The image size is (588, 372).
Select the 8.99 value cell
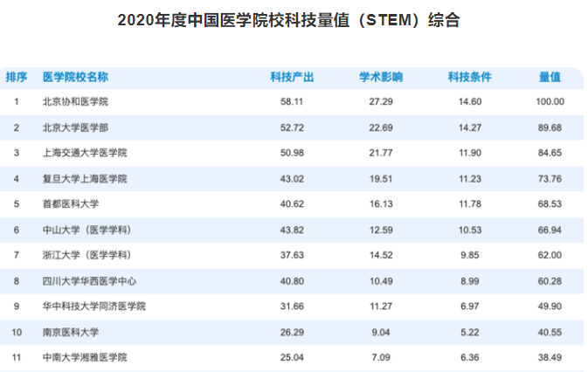469,281
